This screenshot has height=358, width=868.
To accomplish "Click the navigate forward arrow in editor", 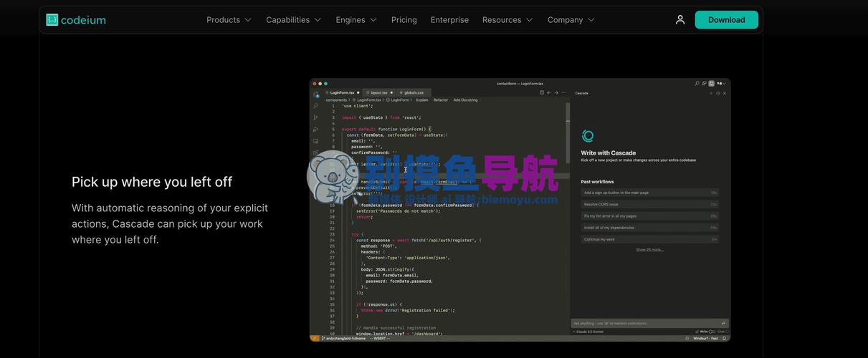I will pyautogui.click(x=556, y=92).
